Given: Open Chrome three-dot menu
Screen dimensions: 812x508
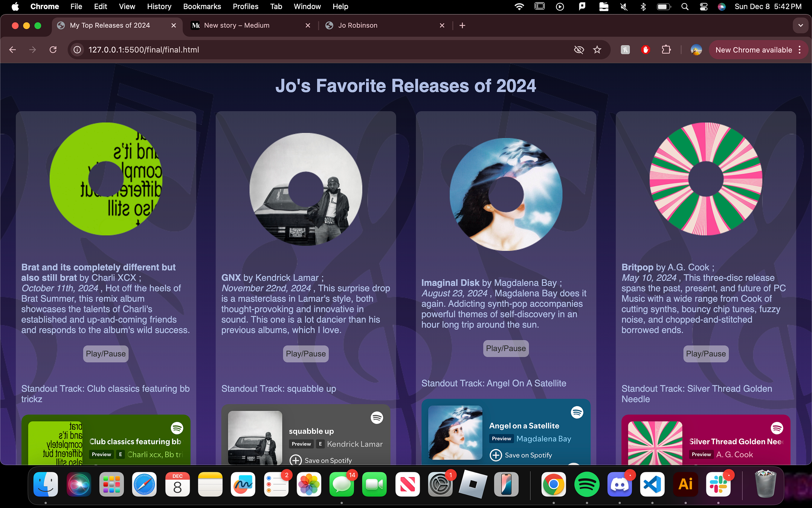Looking at the screenshot, I should point(800,50).
